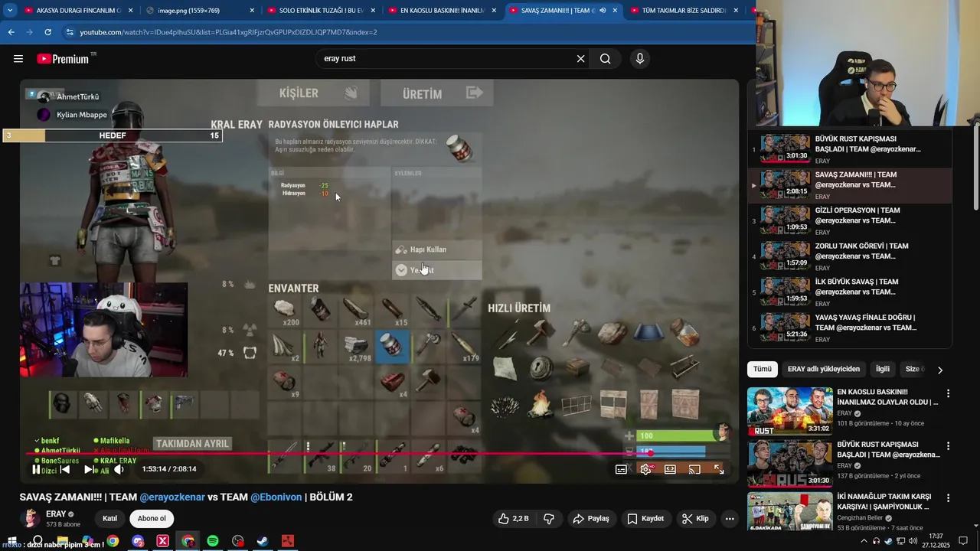
Task: Open YouTube hamburger guide menu
Action: (x=18, y=58)
